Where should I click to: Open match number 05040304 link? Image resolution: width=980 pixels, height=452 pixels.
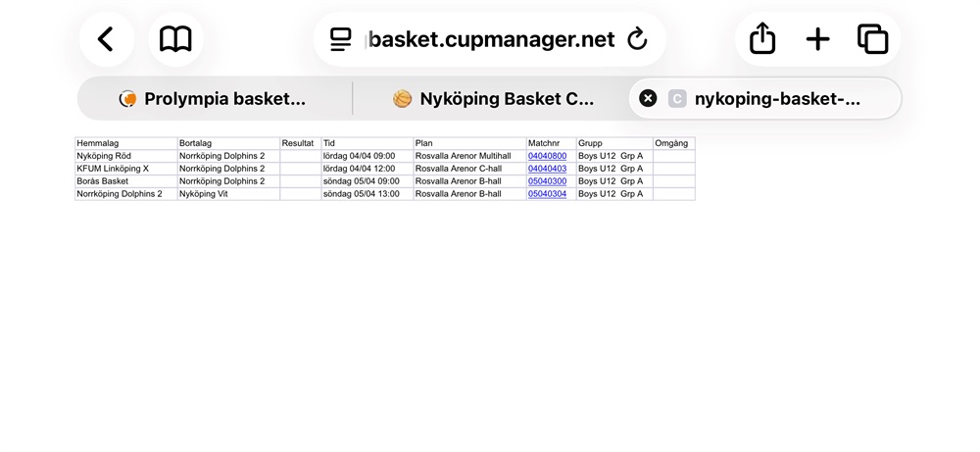pos(547,194)
